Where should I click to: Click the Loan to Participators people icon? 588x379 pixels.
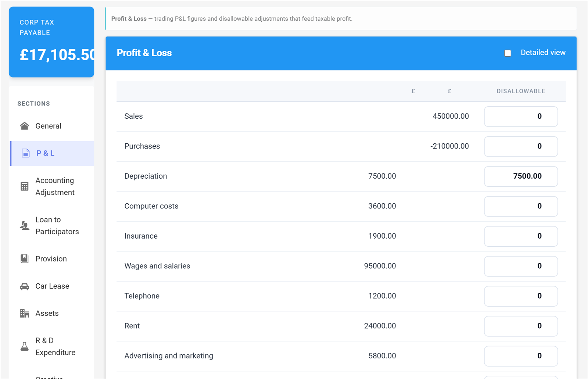25,225
